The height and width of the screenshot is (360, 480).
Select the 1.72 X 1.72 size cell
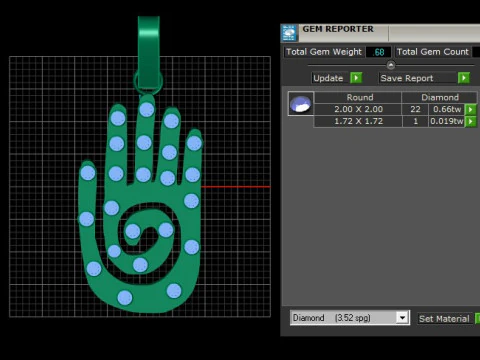pos(358,121)
